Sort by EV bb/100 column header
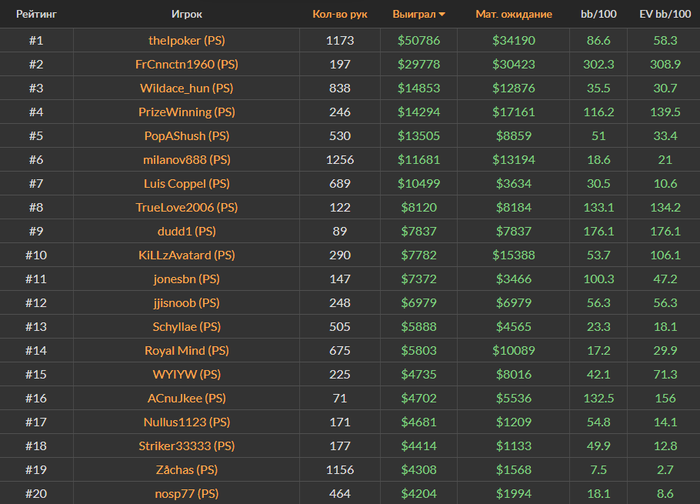Viewport: 700px width, 504px height. pyautogui.click(x=665, y=14)
